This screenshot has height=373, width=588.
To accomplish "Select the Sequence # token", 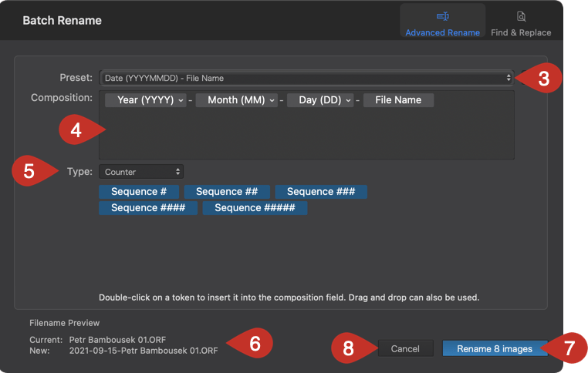I will (139, 192).
